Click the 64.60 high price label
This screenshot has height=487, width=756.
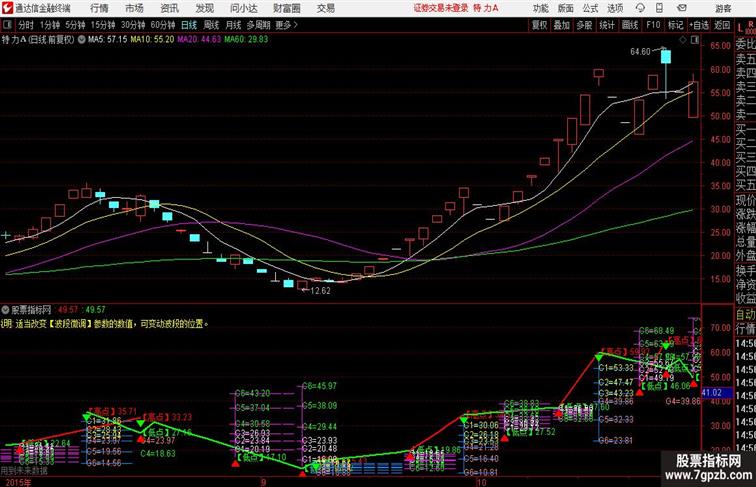pyautogui.click(x=640, y=52)
